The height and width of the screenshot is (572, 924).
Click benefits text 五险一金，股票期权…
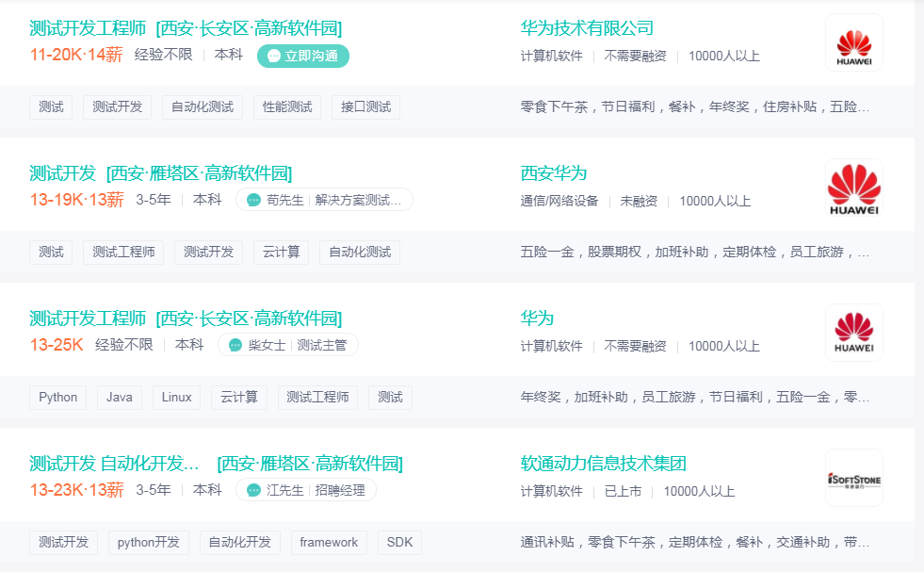point(695,253)
